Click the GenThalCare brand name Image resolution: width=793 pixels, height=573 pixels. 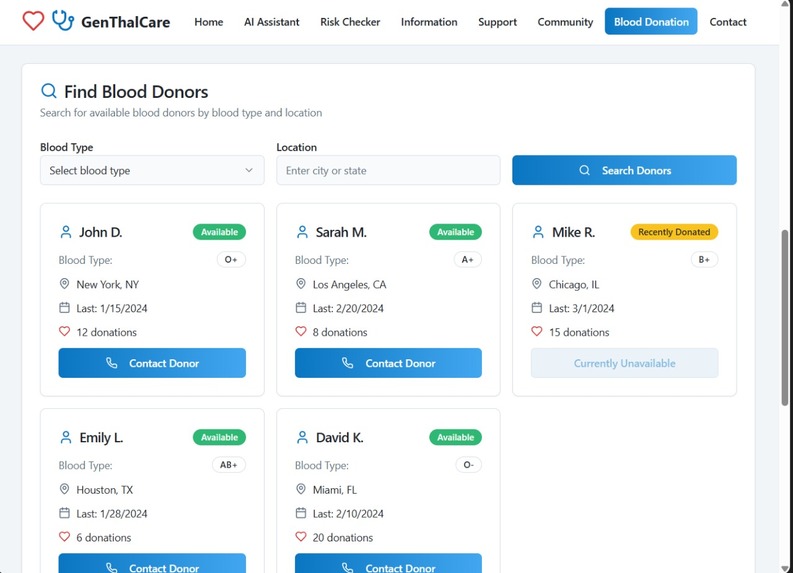point(125,22)
